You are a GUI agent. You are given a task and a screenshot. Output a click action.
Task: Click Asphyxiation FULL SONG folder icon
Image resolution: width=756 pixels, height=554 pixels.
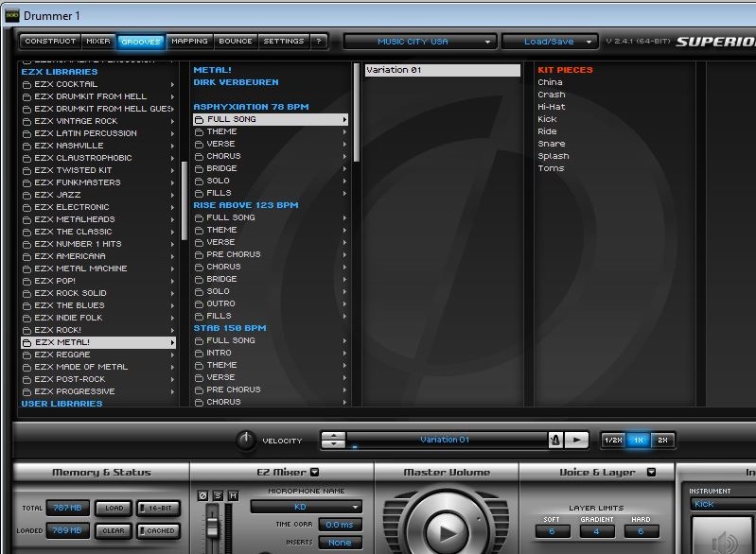[199, 119]
